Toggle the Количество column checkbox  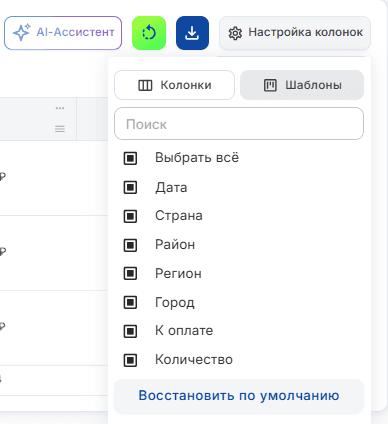130,360
